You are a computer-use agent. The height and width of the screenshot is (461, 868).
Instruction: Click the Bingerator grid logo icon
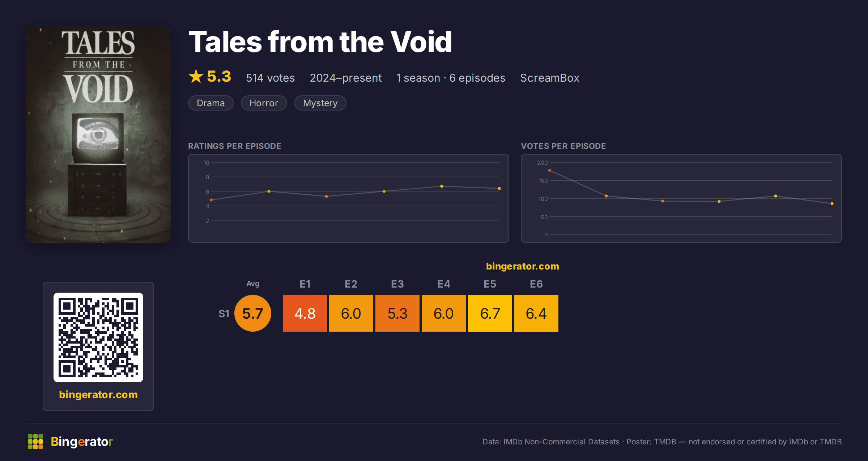[35, 441]
